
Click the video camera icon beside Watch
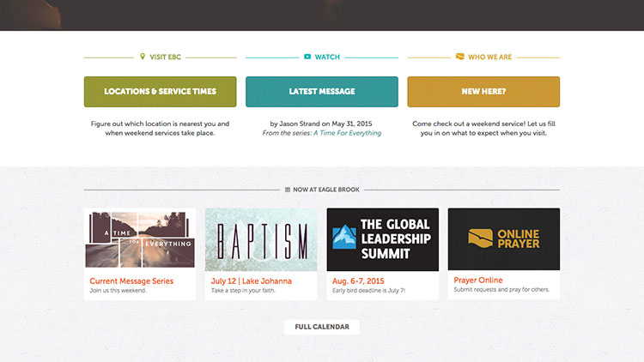click(x=307, y=57)
